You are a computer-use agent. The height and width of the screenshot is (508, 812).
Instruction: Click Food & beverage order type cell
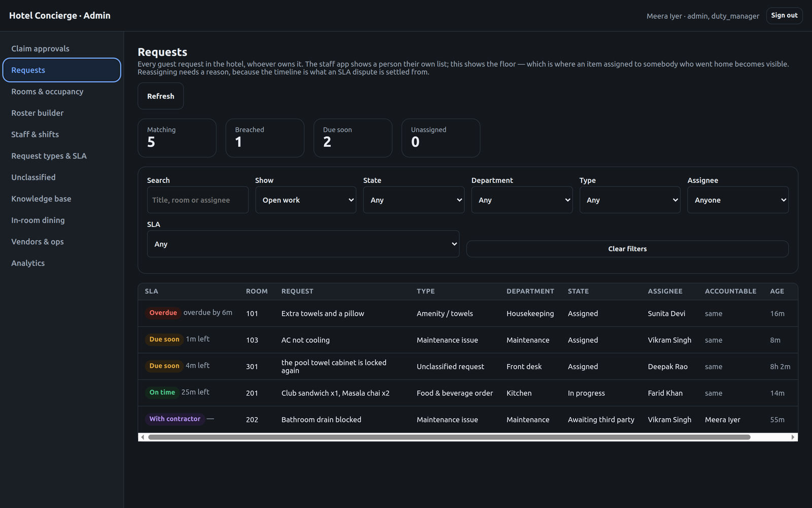click(x=455, y=393)
